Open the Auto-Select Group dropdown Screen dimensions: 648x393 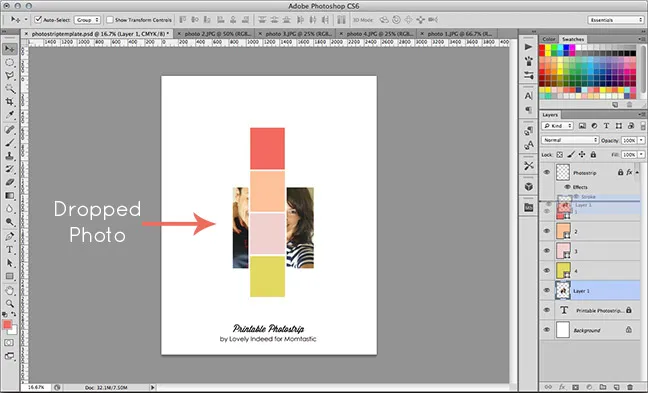click(87, 20)
